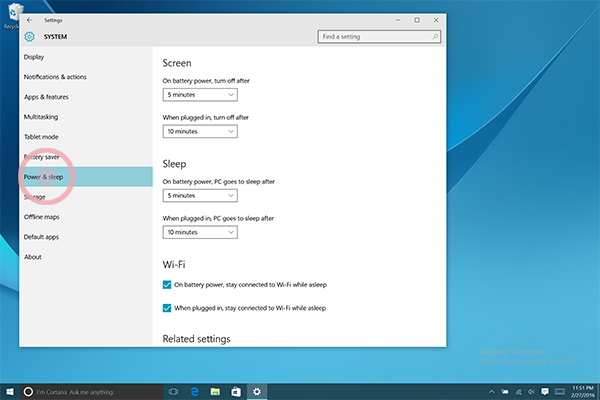Show hidden tray icons chevron
This screenshot has width=600, height=400.
(x=491, y=392)
